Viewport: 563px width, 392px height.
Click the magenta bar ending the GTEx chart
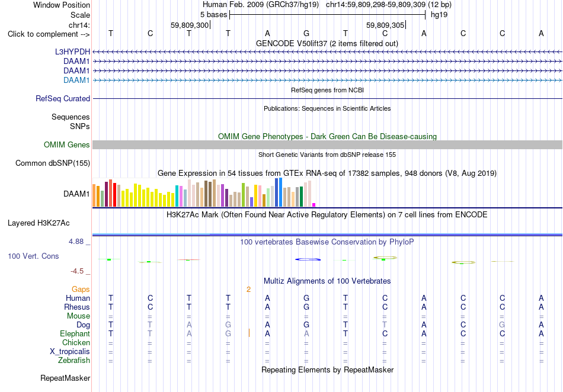tap(314, 205)
